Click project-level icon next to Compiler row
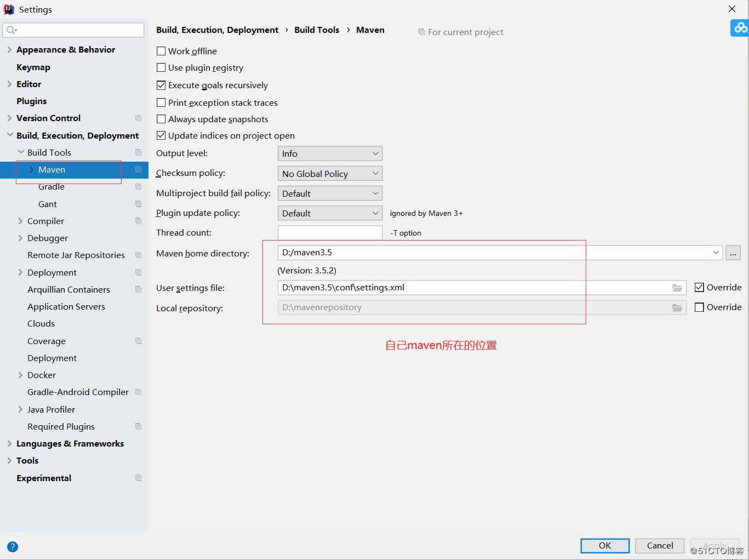The height and width of the screenshot is (560, 749). [138, 221]
